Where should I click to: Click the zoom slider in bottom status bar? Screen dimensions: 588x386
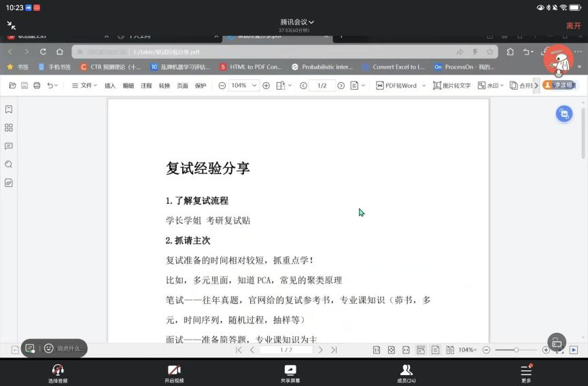[x=516, y=350]
